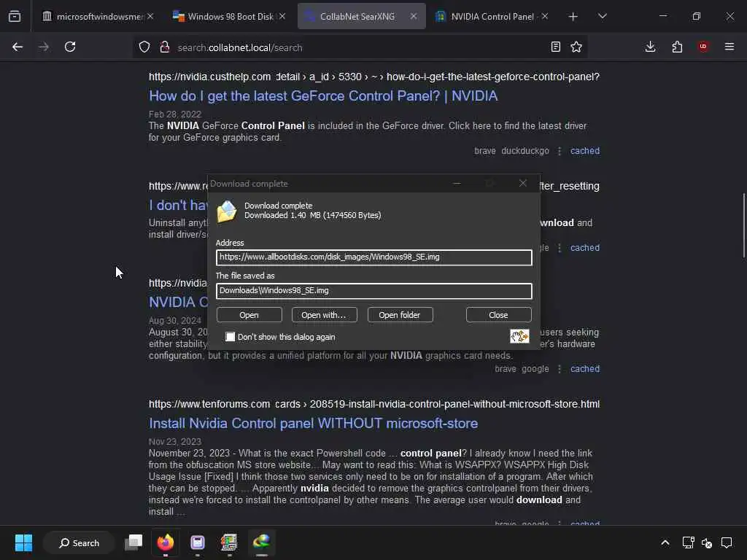
Task: Click the purple app icon in taskbar
Action: pyautogui.click(x=197, y=542)
